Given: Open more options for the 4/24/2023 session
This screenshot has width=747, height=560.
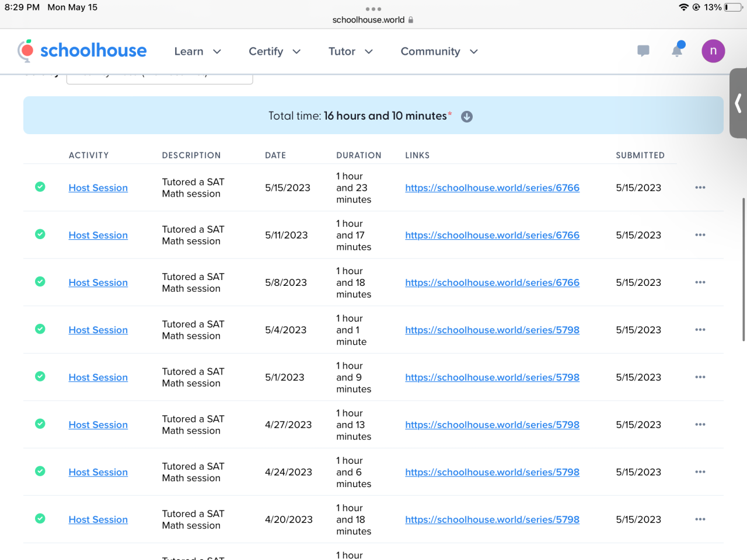Looking at the screenshot, I should (x=700, y=472).
